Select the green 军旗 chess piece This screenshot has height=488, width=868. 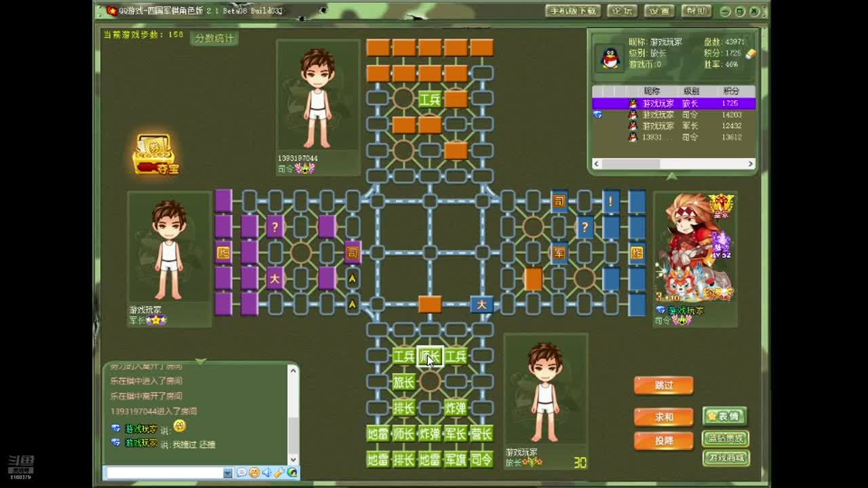point(455,460)
